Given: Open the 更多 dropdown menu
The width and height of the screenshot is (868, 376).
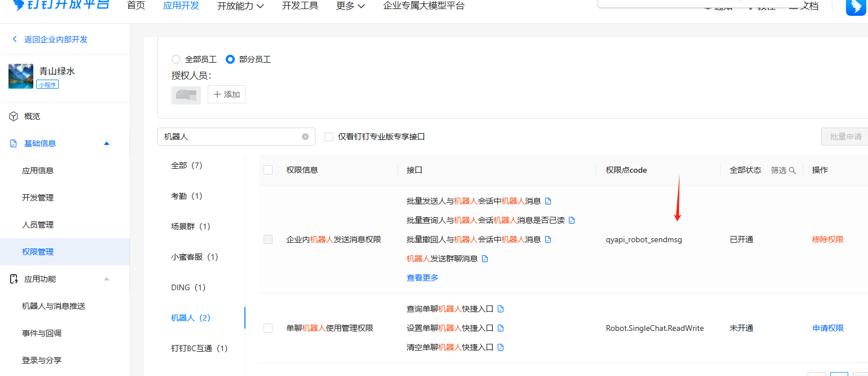Looking at the screenshot, I should (x=350, y=6).
